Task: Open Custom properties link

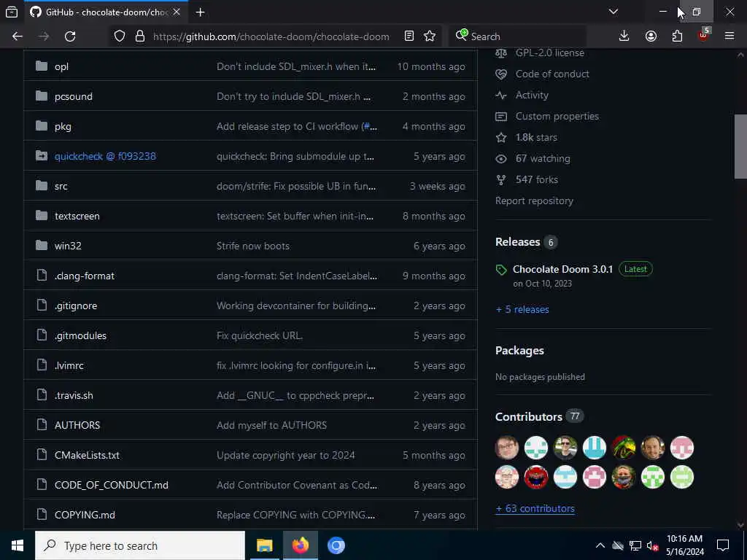Action: pyautogui.click(x=557, y=116)
